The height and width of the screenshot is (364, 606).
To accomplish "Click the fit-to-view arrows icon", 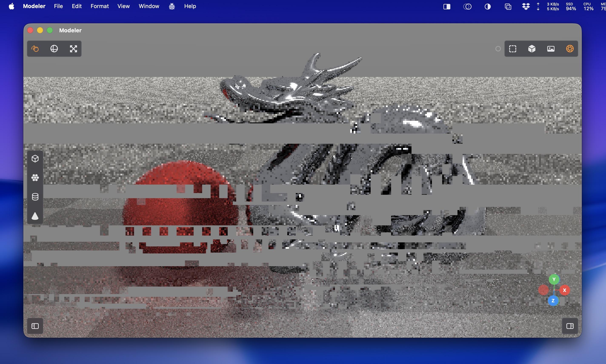I will 73,48.
